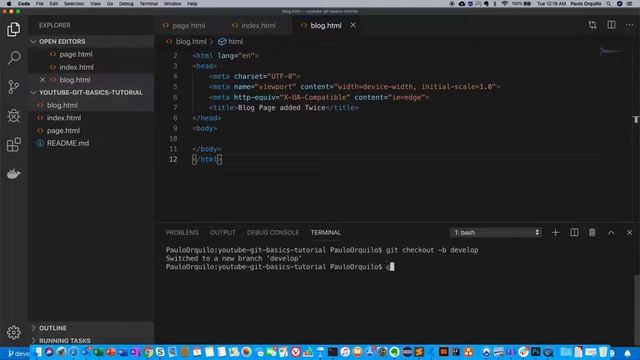Open Photoshop from the Dock
This screenshot has width=640, height=360.
click(x=536, y=352)
